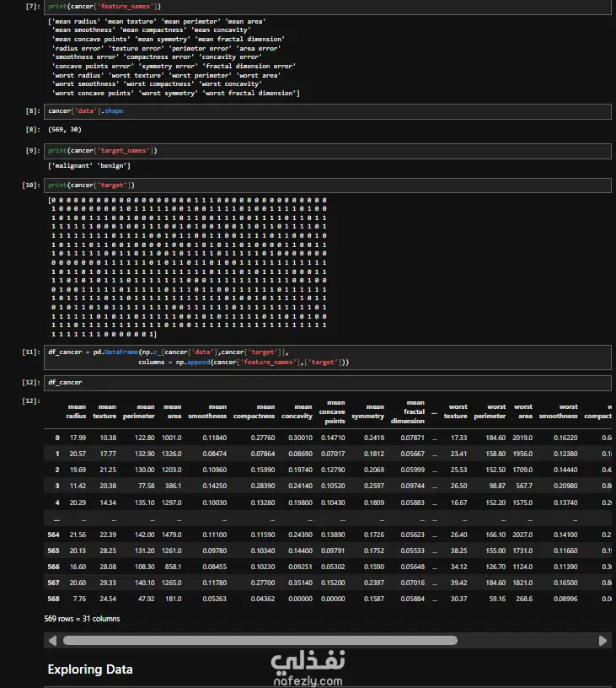
Task: Click the '569 rows × 31 columns' summary
Action: tap(82, 619)
